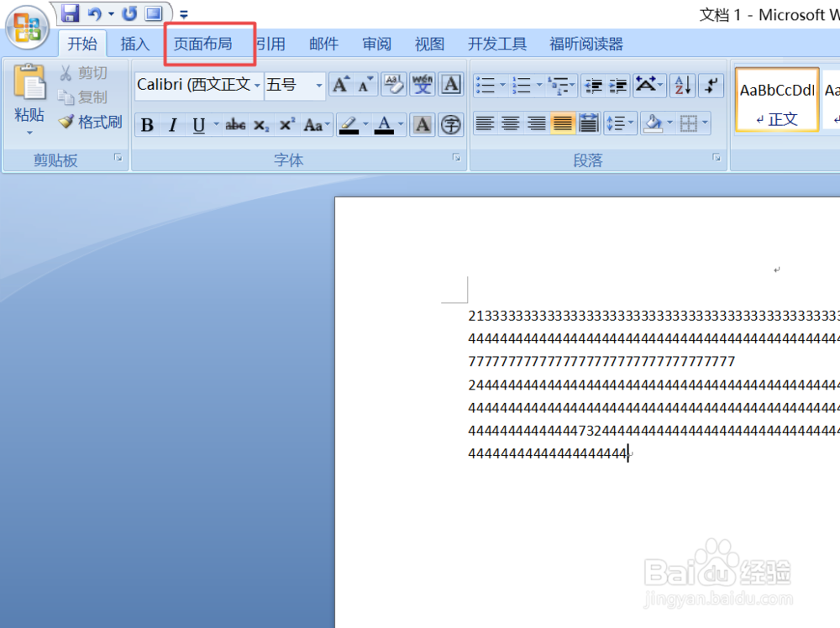Viewport: 840px width, 628px height.
Task: Sort text with A-Z icon
Action: (682, 85)
